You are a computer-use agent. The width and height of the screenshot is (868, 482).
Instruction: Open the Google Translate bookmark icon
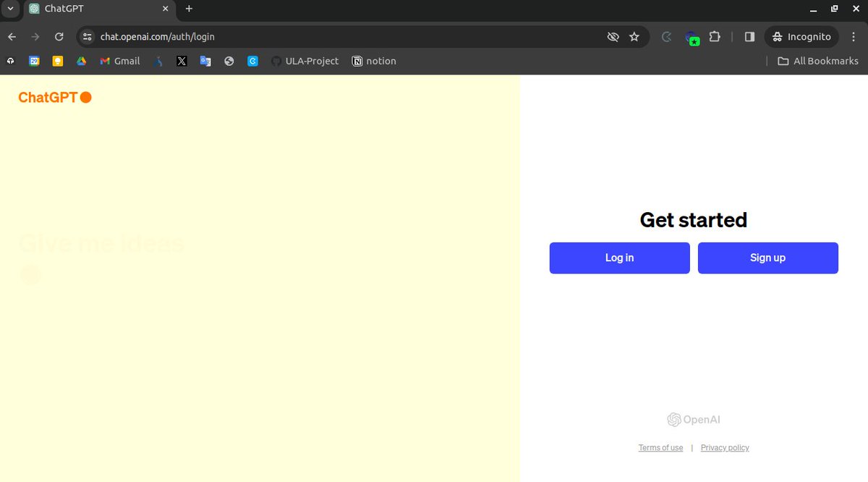coord(205,61)
